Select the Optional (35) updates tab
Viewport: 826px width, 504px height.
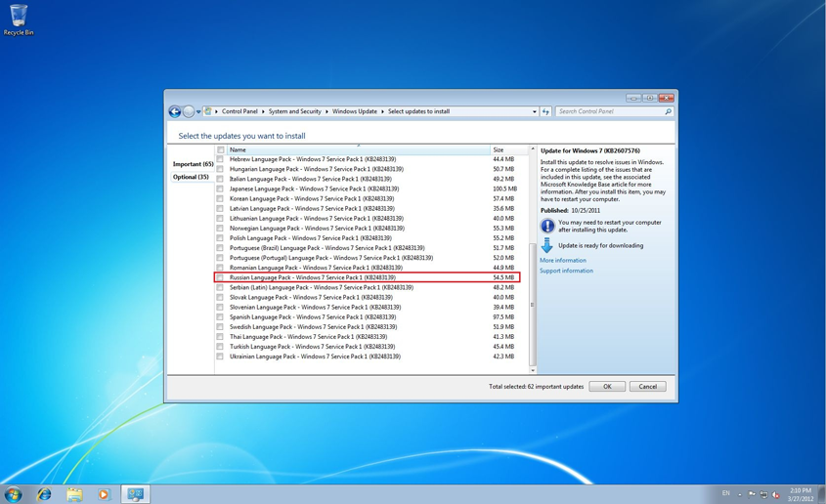(x=191, y=178)
